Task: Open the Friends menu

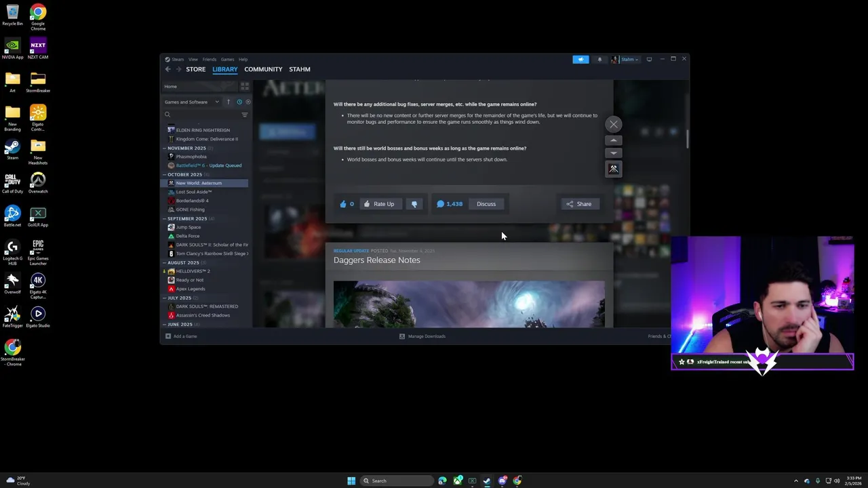Action: click(210, 59)
